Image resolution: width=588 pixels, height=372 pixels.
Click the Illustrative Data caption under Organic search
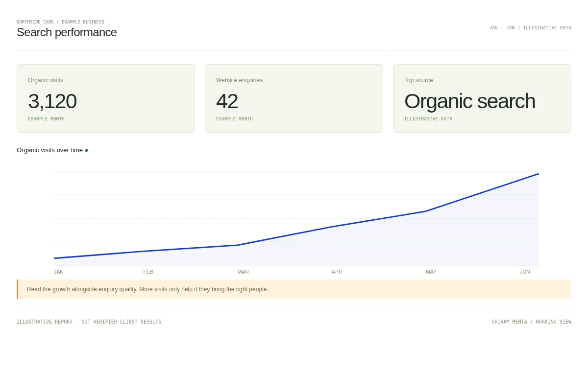point(428,119)
